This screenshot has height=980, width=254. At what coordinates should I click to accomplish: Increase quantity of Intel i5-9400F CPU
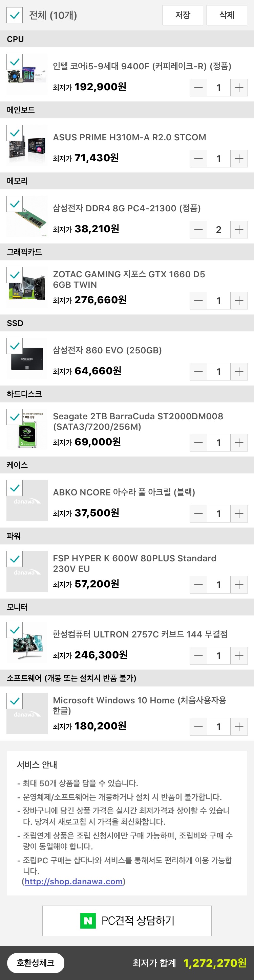point(239,88)
